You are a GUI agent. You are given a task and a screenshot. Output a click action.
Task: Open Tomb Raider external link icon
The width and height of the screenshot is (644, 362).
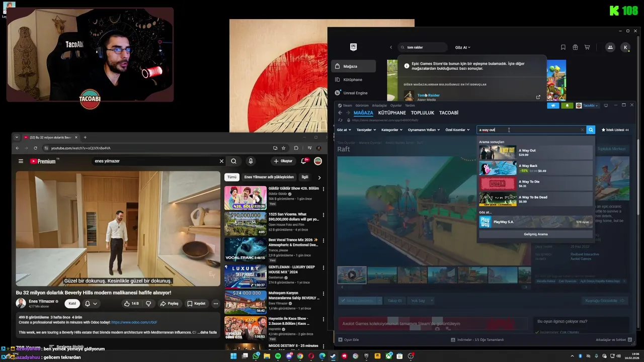click(538, 97)
